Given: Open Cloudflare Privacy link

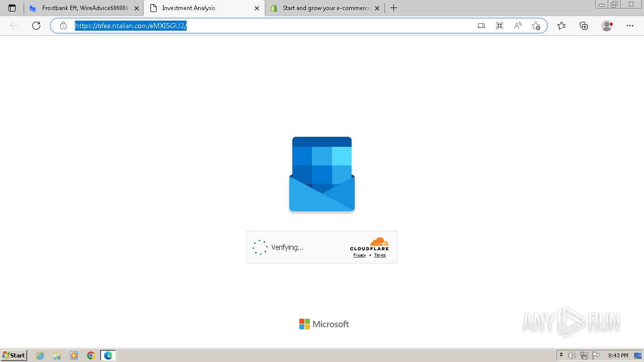Looking at the screenshot, I should [359, 255].
